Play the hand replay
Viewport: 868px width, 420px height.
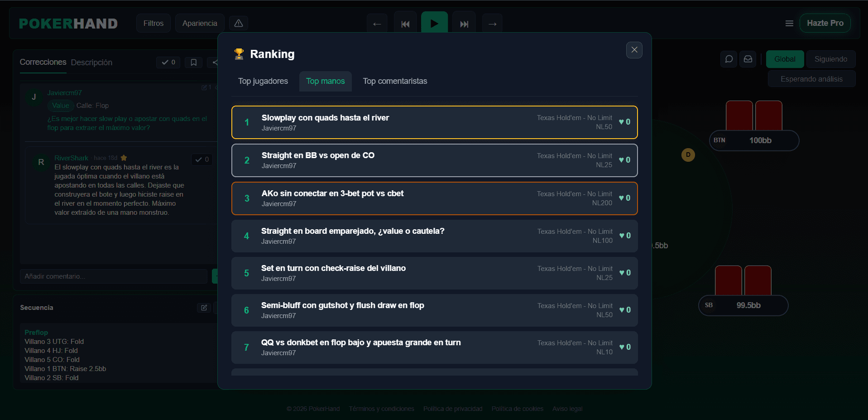point(434,23)
